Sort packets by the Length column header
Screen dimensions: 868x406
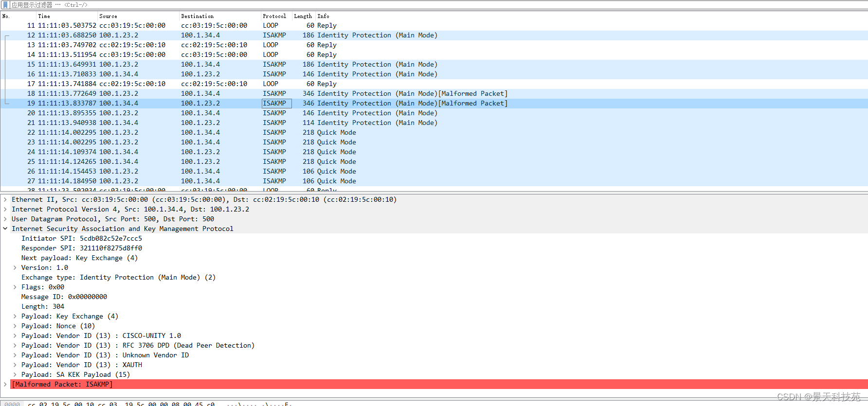coord(303,16)
